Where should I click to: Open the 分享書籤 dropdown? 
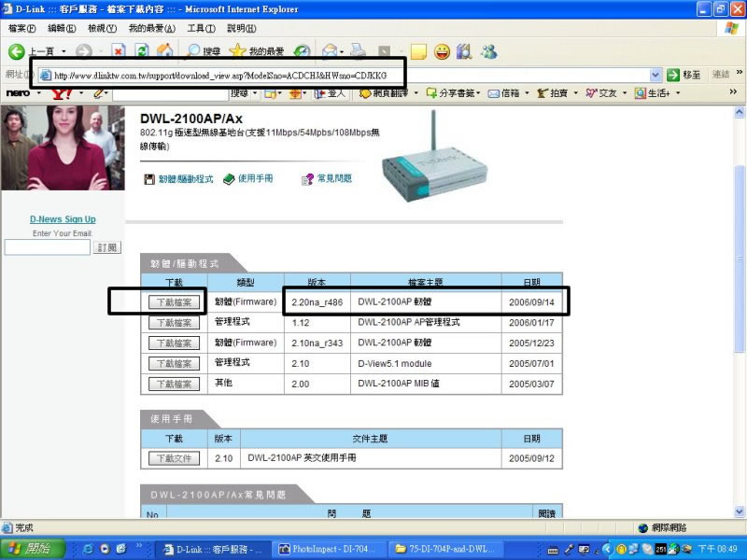pyautogui.click(x=478, y=93)
